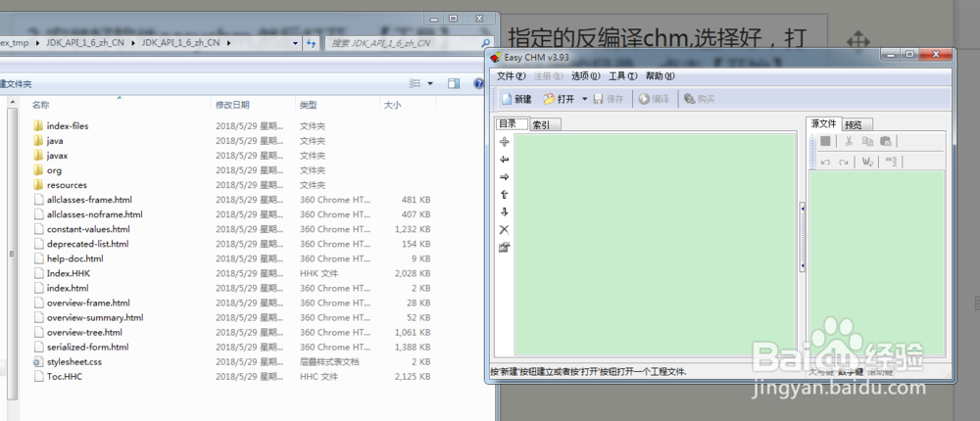Select the index.html file

(68, 288)
